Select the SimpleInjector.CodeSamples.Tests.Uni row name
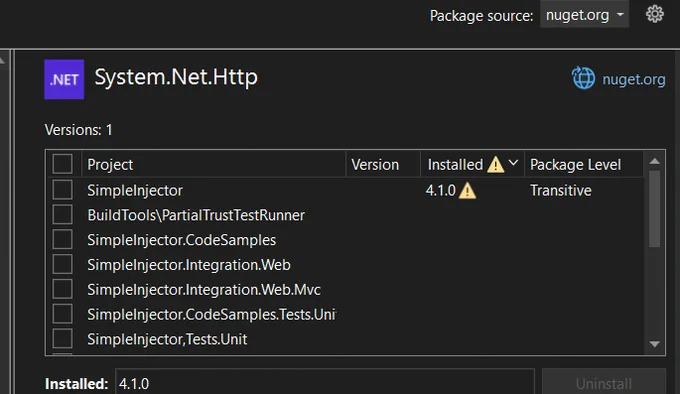The width and height of the screenshot is (680, 394). pos(212,314)
